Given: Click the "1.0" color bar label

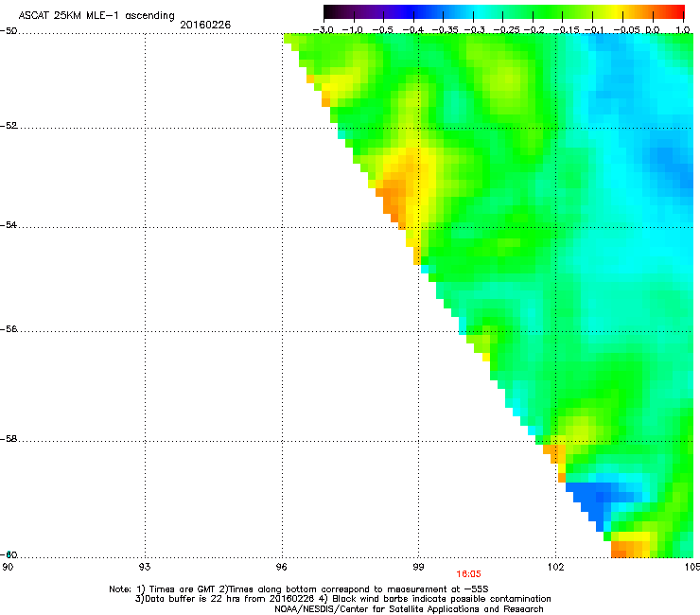Looking at the screenshot, I should pyautogui.click(x=683, y=30).
